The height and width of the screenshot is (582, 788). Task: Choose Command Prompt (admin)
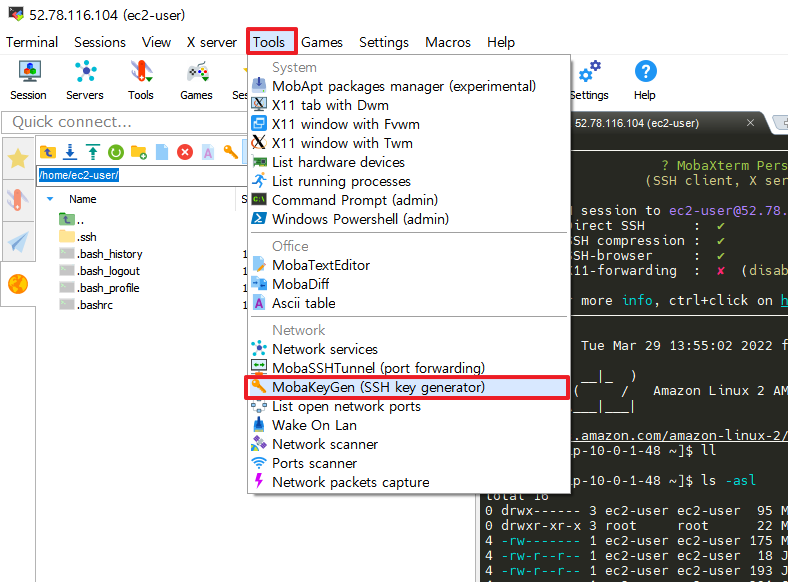pyautogui.click(x=408, y=200)
